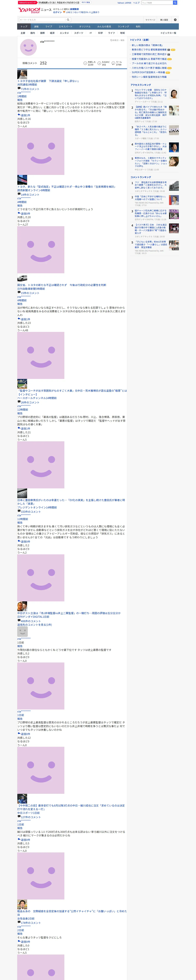The width and height of the screenshot is (196, 980).
Task: Open topic SUPER EIGHT安田章大 一時休養
Action: pos(148,72)
